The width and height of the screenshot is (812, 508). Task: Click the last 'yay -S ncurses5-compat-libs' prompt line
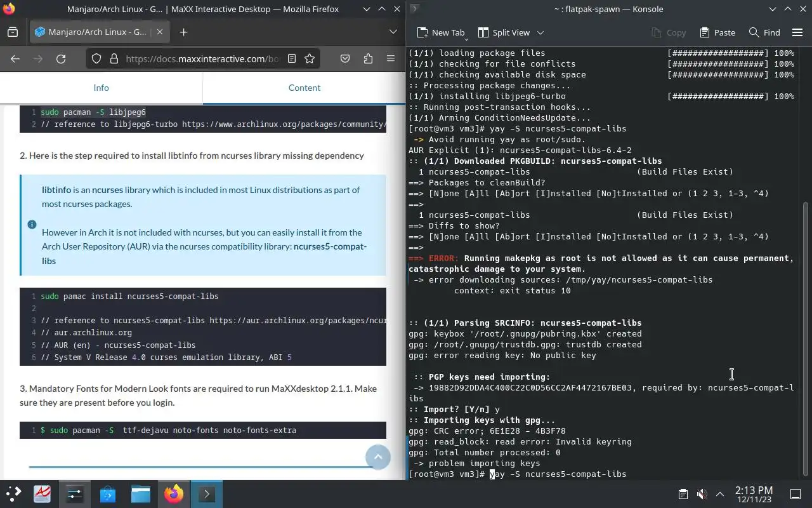[x=518, y=474]
